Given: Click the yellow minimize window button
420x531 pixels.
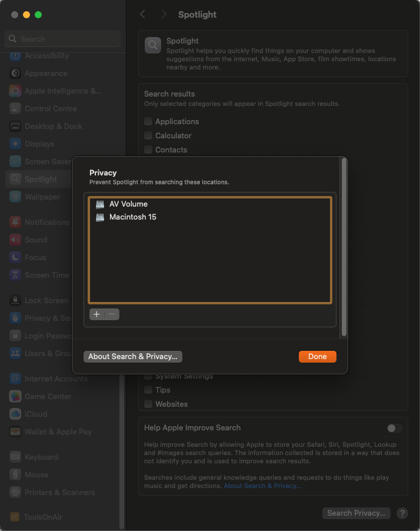Looking at the screenshot, I should 26,15.
